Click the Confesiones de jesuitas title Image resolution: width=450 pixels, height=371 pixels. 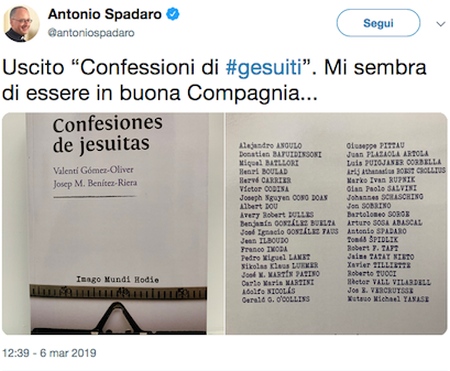(108, 134)
